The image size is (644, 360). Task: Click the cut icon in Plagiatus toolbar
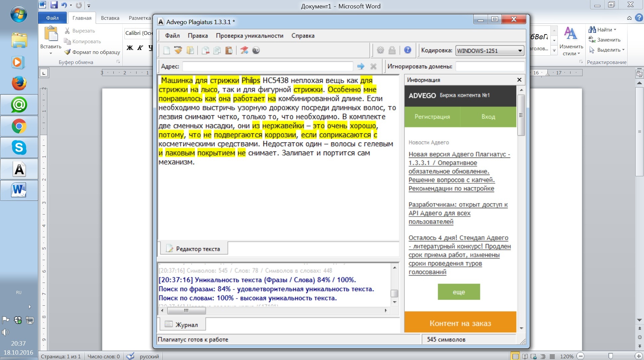pos(205,50)
